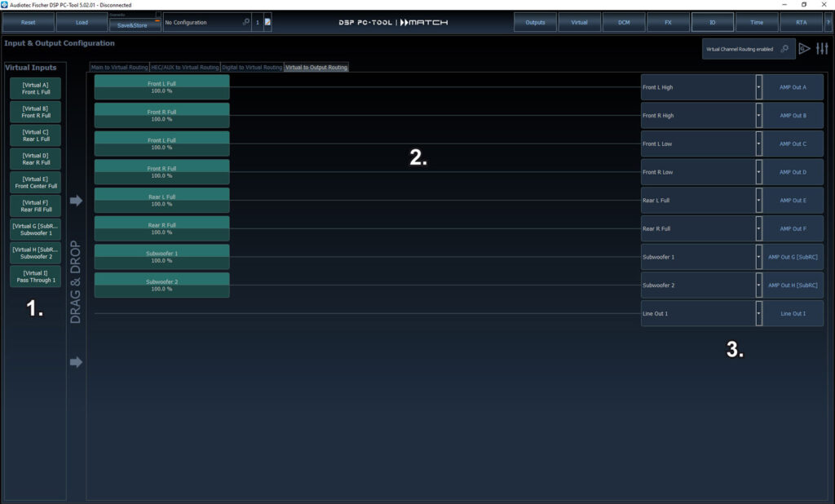Open the Front L Low output dropdown
This screenshot has height=504, width=835.
point(758,144)
